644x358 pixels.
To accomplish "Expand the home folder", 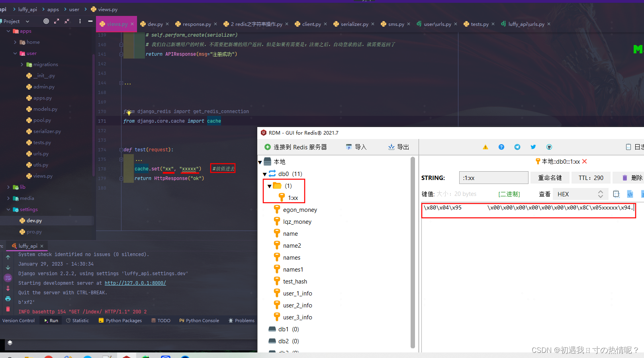I will click(x=15, y=42).
